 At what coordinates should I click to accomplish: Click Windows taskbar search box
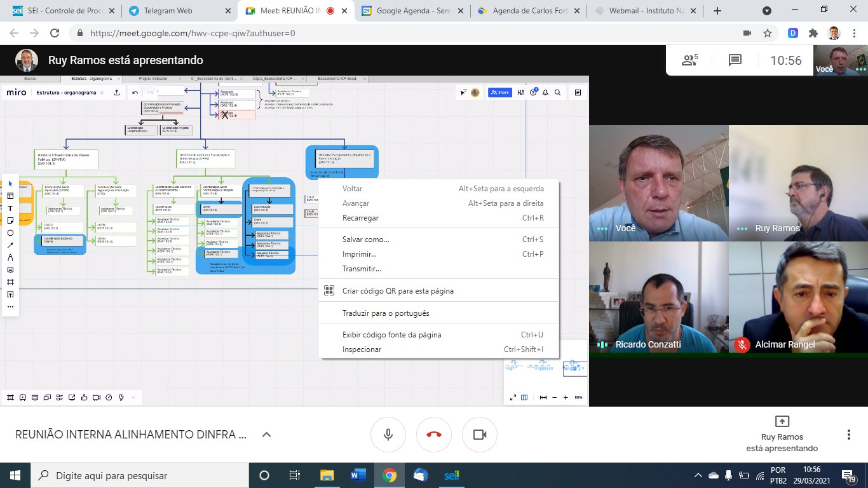(140, 475)
